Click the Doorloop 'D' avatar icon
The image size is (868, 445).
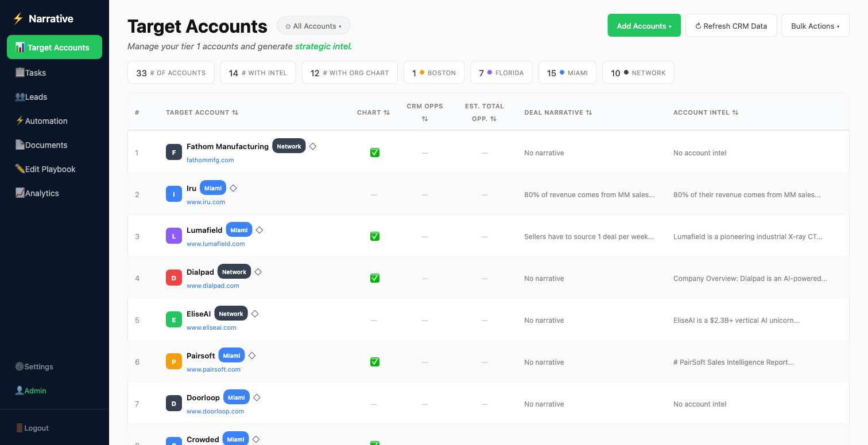(x=174, y=404)
